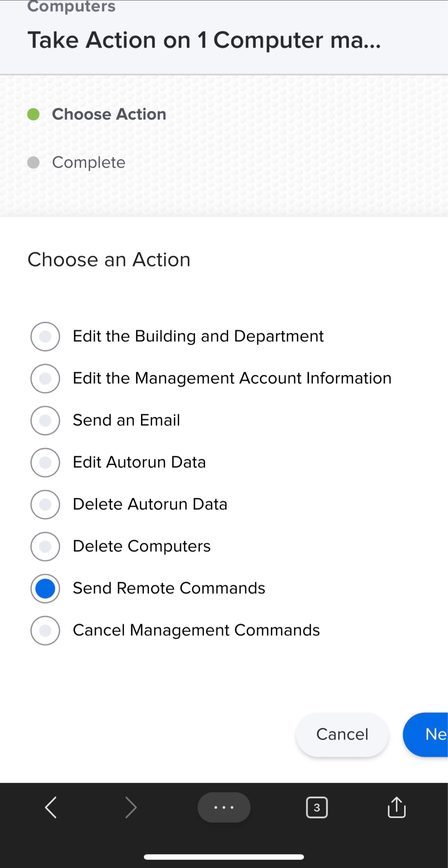The image size is (448, 868).
Task: Select Edit the Building and Department radio
Action: [45, 336]
